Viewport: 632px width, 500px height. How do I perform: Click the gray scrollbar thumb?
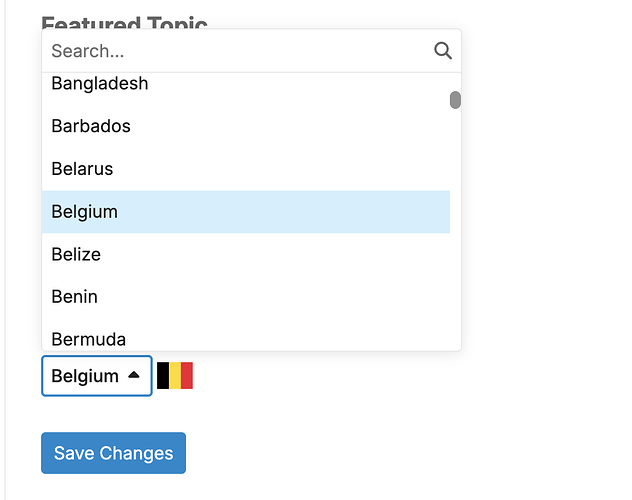coord(455,100)
